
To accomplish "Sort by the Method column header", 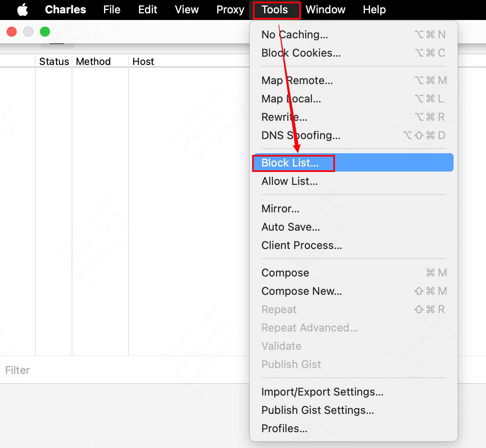I will click(100, 62).
